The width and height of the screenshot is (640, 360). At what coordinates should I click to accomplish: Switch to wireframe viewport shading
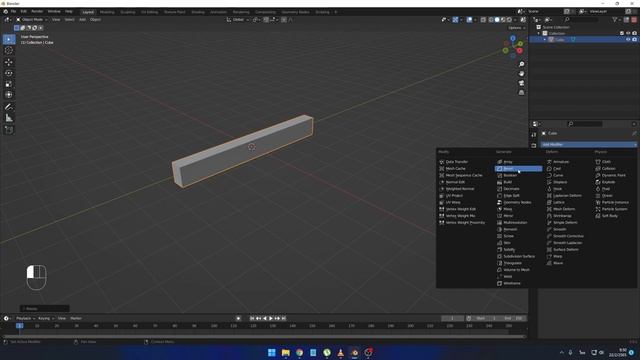pos(491,20)
